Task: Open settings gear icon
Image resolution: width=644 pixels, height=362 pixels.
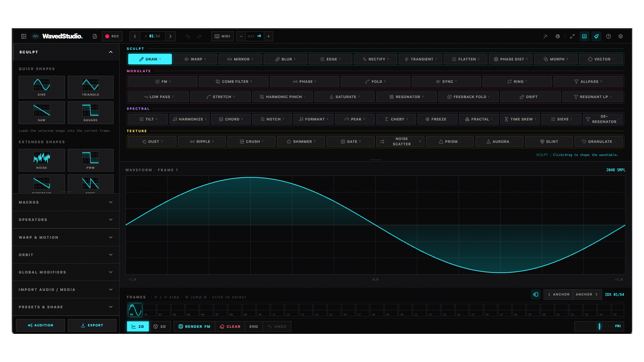Action: pos(621,36)
